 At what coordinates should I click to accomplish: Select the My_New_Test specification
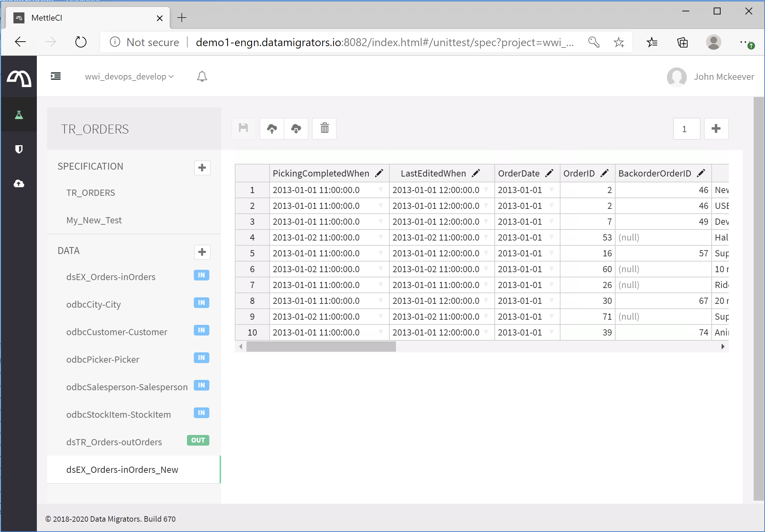pyautogui.click(x=94, y=220)
